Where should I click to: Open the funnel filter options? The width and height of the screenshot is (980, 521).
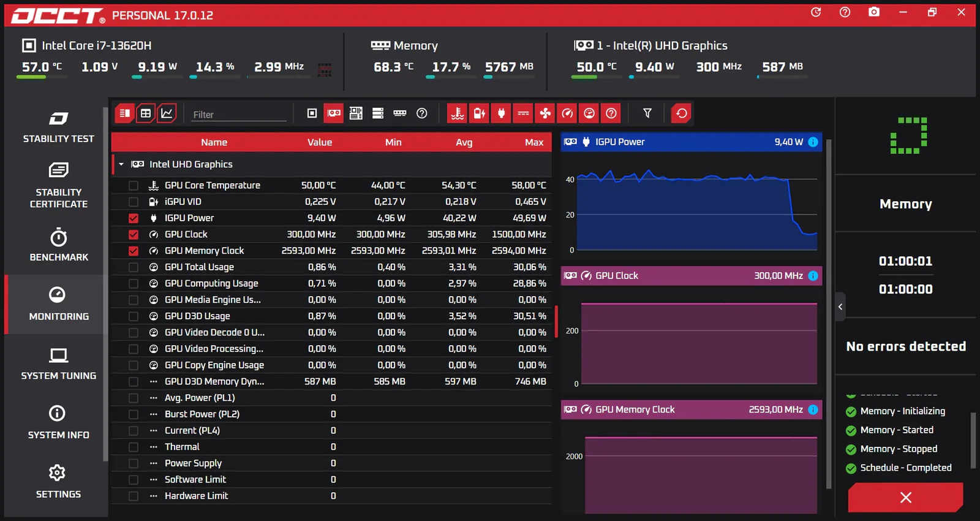click(x=647, y=113)
